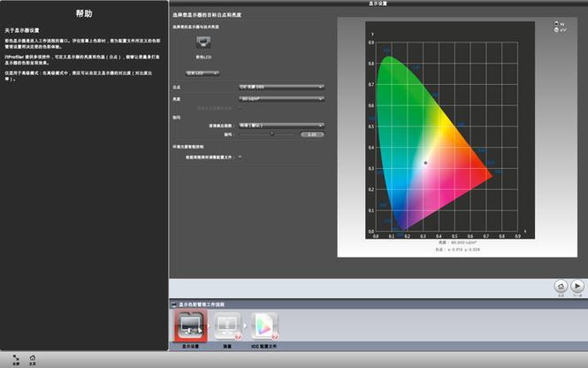The image size is (588, 368).
Task: Toggle the ambient light profile adjustment checkbox
Action: [240, 157]
